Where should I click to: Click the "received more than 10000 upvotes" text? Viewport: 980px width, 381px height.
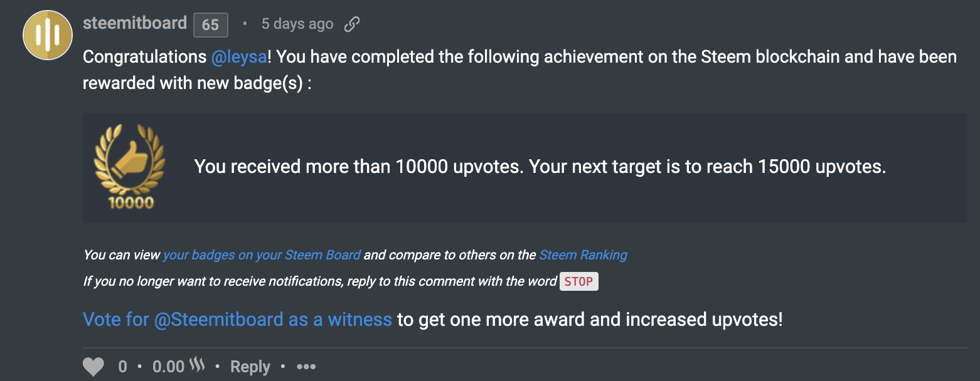coord(540,167)
